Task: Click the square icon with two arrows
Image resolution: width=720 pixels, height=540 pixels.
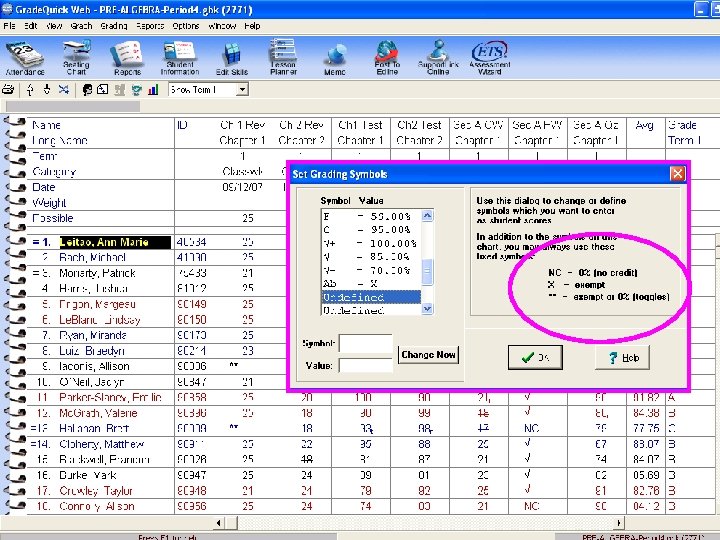Action: click(103, 90)
